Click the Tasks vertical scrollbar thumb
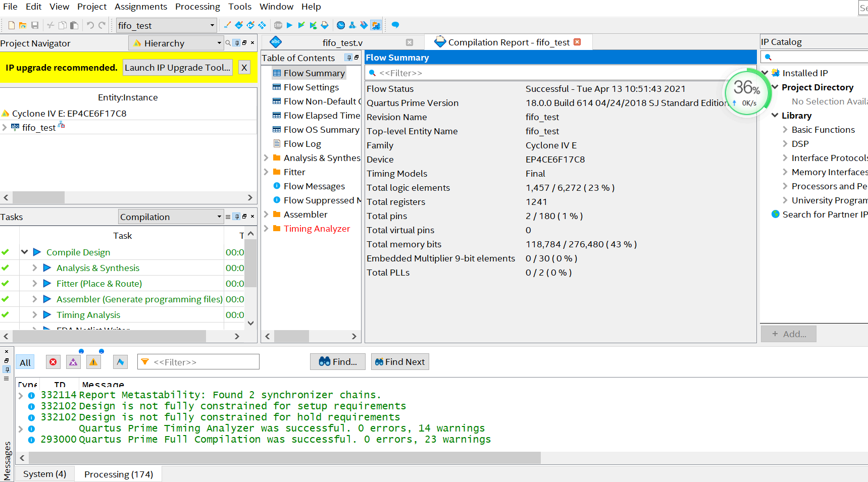Screen dimensions: 868x482 click(x=250, y=262)
